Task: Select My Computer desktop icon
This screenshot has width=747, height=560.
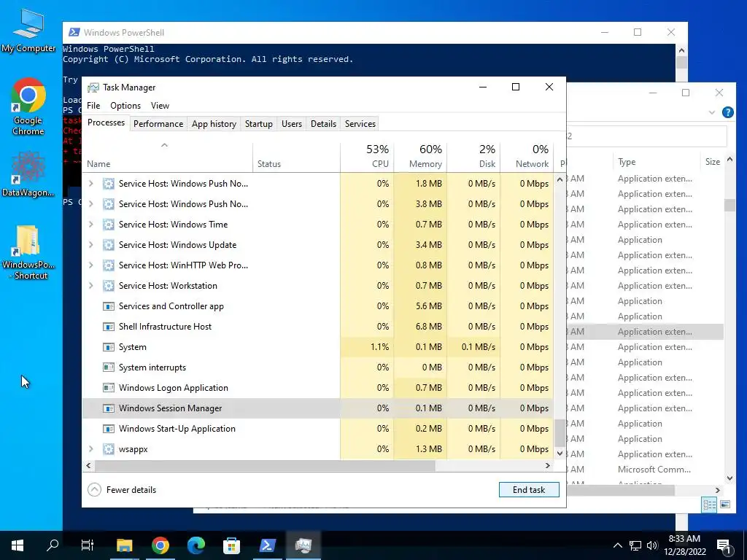Action: pyautogui.click(x=28, y=31)
